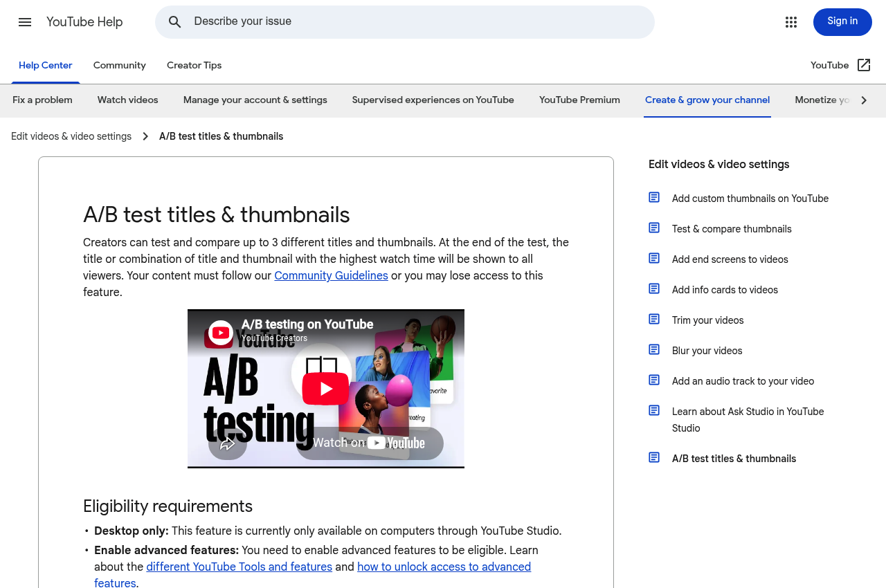Image resolution: width=886 pixels, height=588 pixels.
Task: Open Learn about Ask Studio article
Action: click(x=748, y=420)
